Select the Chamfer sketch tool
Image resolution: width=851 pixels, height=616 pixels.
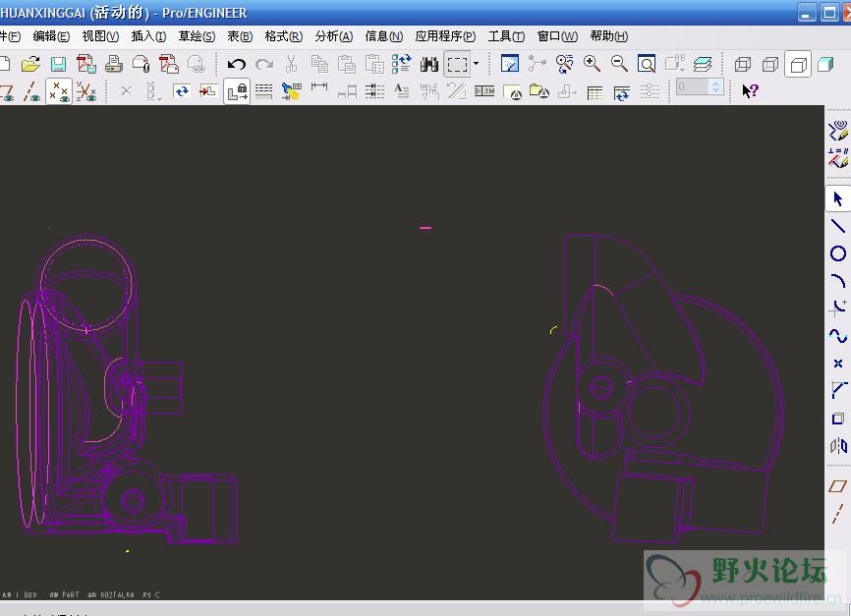[x=838, y=390]
